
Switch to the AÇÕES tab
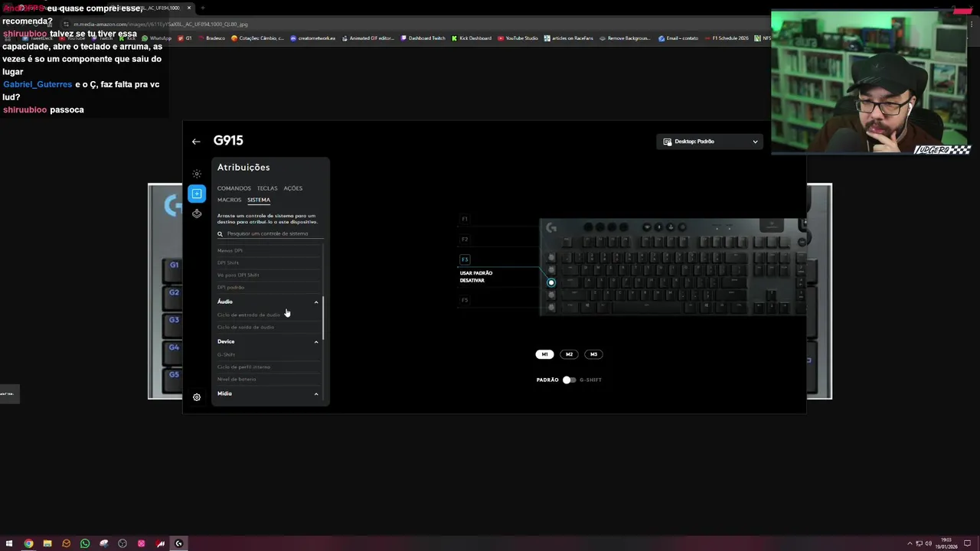tap(293, 188)
